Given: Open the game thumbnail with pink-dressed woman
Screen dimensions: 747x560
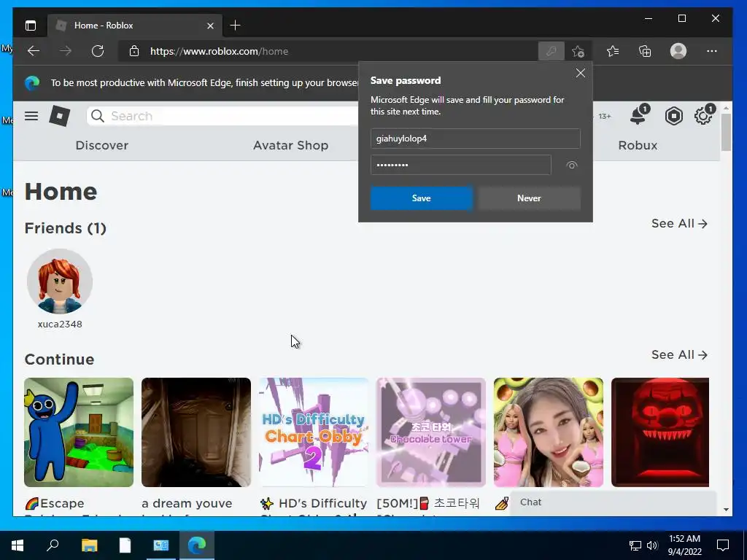Looking at the screenshot, I should (549, 432).
